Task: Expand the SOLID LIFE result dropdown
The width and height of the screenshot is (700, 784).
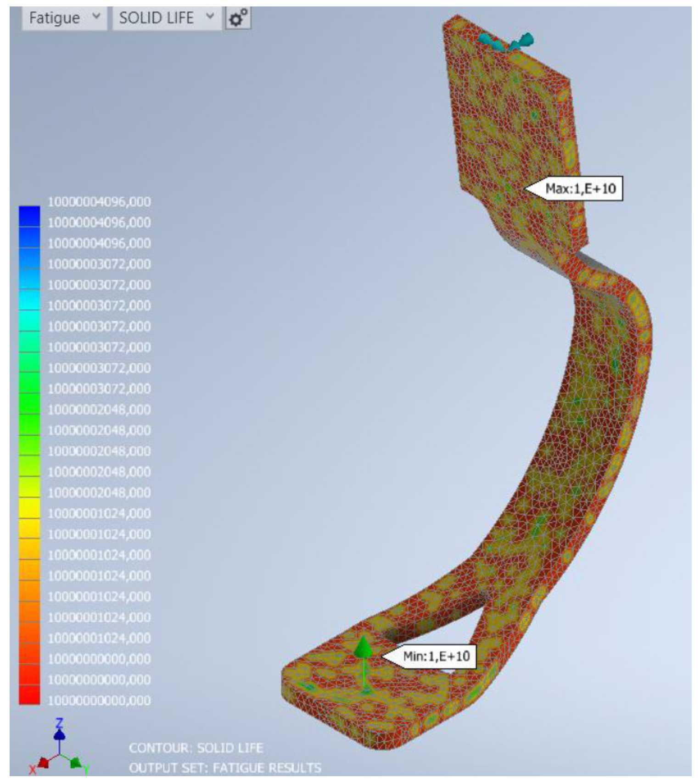Action: tap(167, 18)
